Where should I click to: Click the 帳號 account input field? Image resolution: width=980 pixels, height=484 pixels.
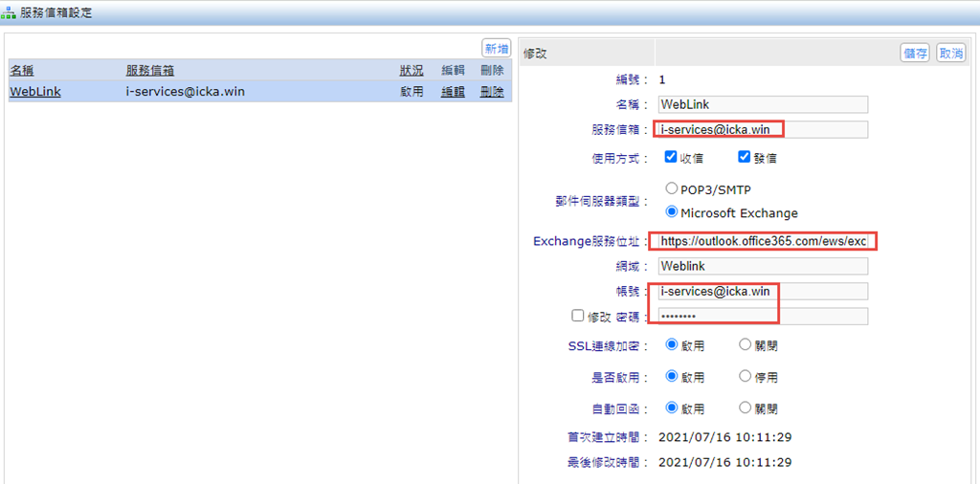coord(763,291)
